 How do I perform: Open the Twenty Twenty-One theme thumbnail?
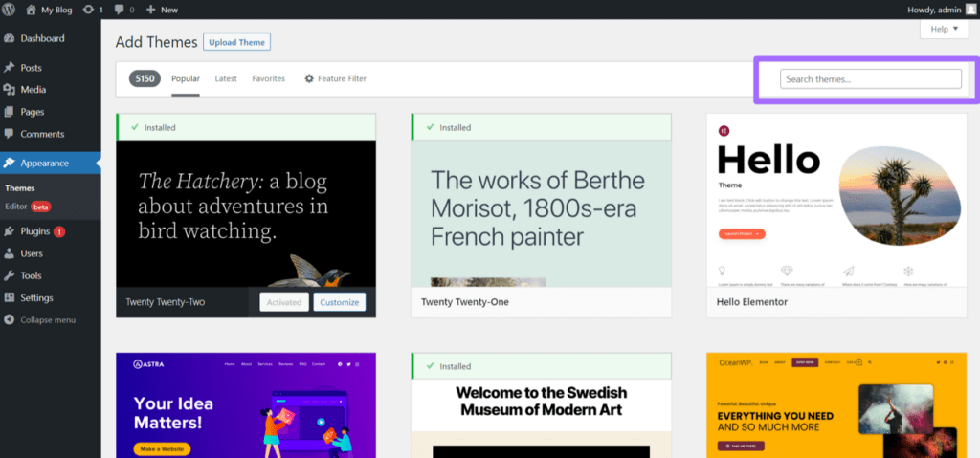pyautogui.click(x=542, y=213)
